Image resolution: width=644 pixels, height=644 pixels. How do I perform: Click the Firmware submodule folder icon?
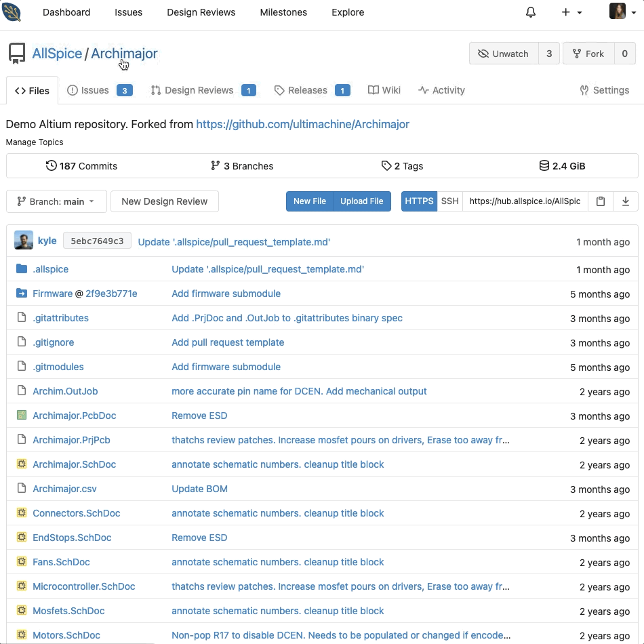pos(22,294)
